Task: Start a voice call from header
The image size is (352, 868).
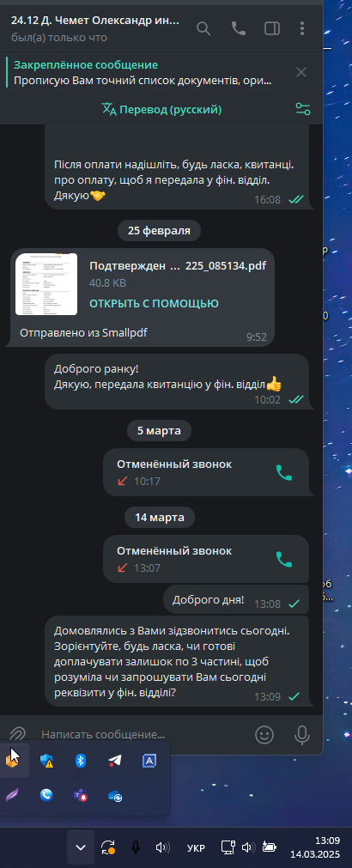Action: point(239,28)
